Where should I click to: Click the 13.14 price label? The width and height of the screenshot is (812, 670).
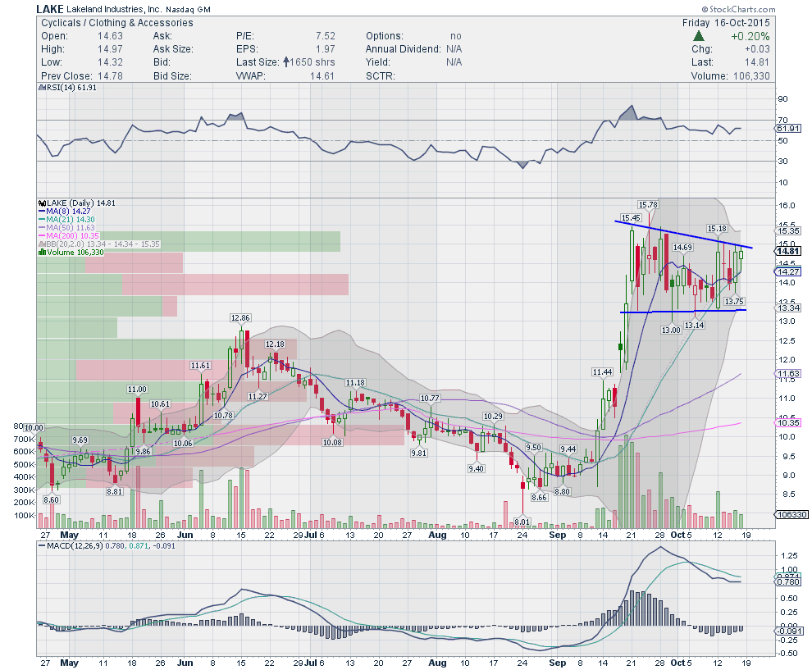pos(695,326)
